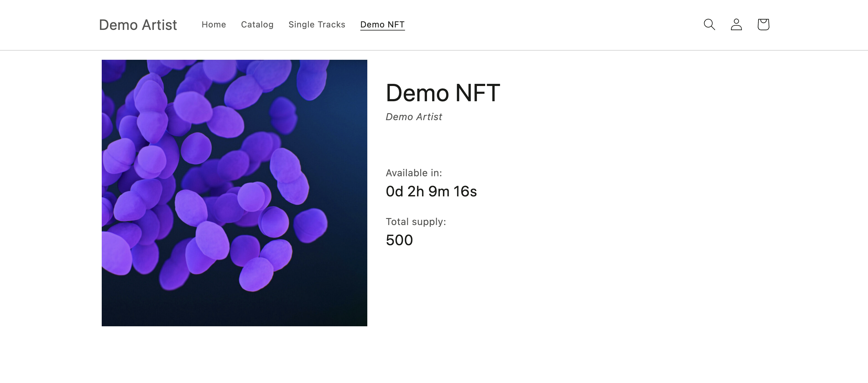Open the shopping cart icon
The height and width of the screenshot is (383, 868).
point(763,25)
